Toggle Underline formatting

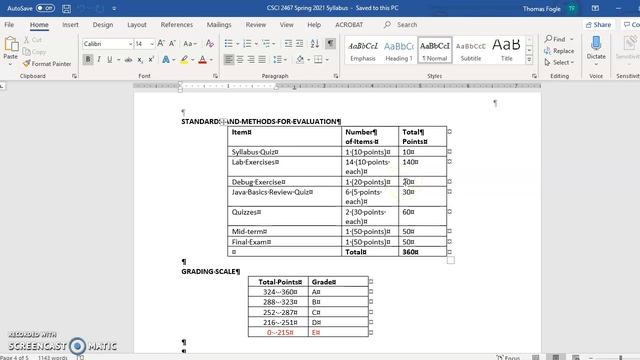(109, 60)
